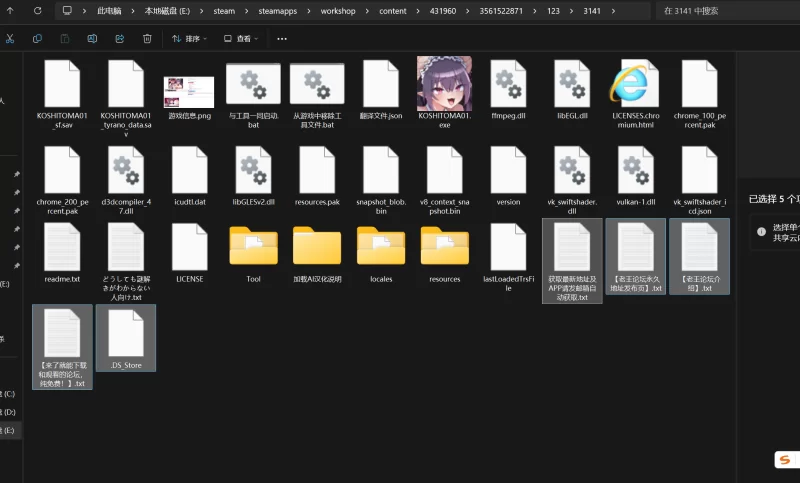
Task: Select the KOSHITOMA01_tyrano_data.sav file
Action: click(126, 98)
